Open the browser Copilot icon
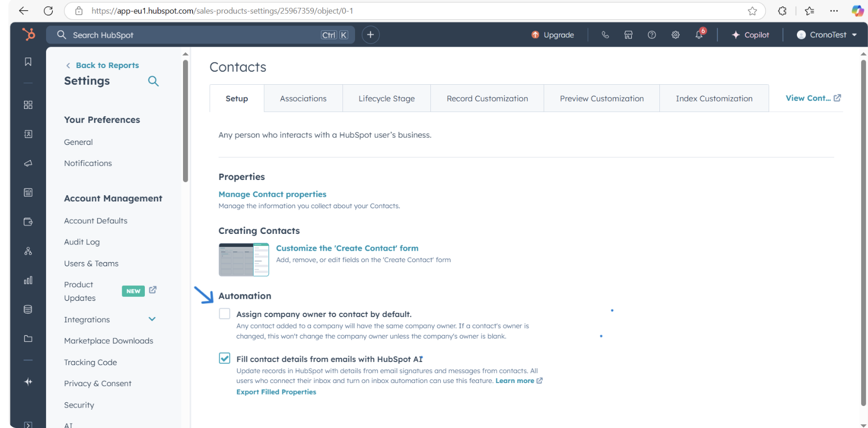Viewport: 868px width, 428px height. pos(858,11)
